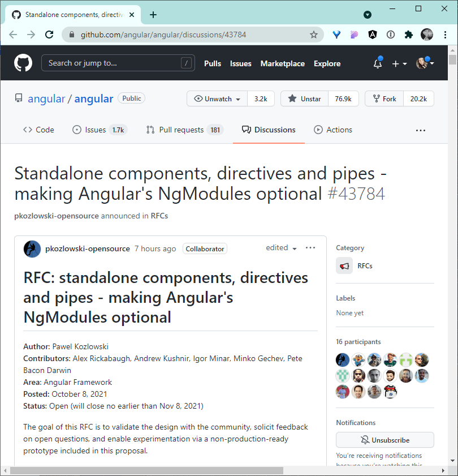Click the 16 participants heading
Screen dimensions: 458x476
pos(358,342)
